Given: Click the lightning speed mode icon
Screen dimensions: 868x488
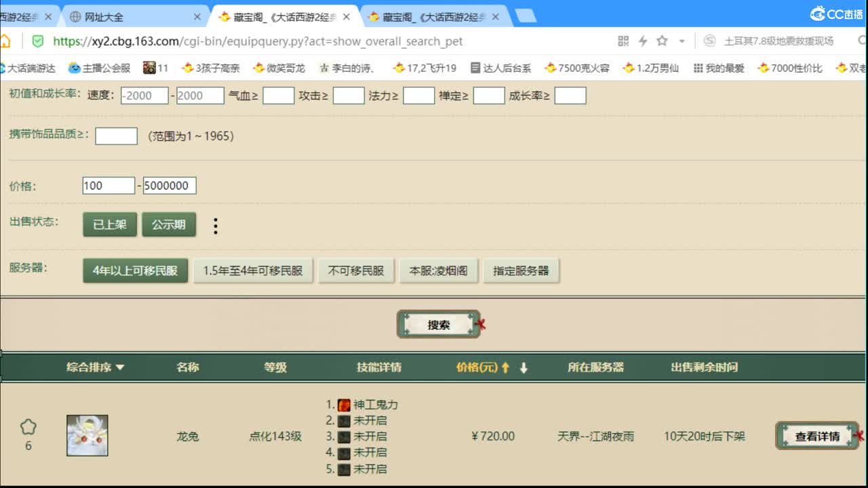Looking at the screenshot, I should 643,41.
